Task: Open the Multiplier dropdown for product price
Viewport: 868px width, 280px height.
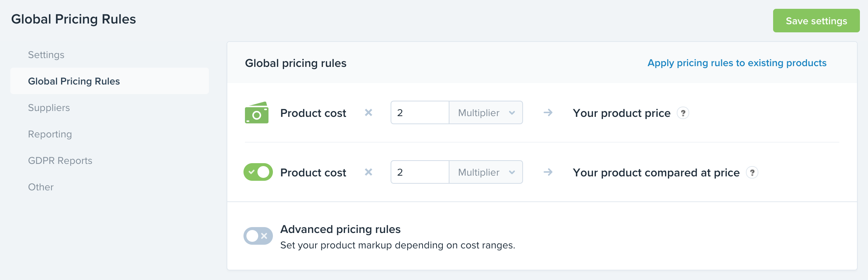Action: [485, 113]
